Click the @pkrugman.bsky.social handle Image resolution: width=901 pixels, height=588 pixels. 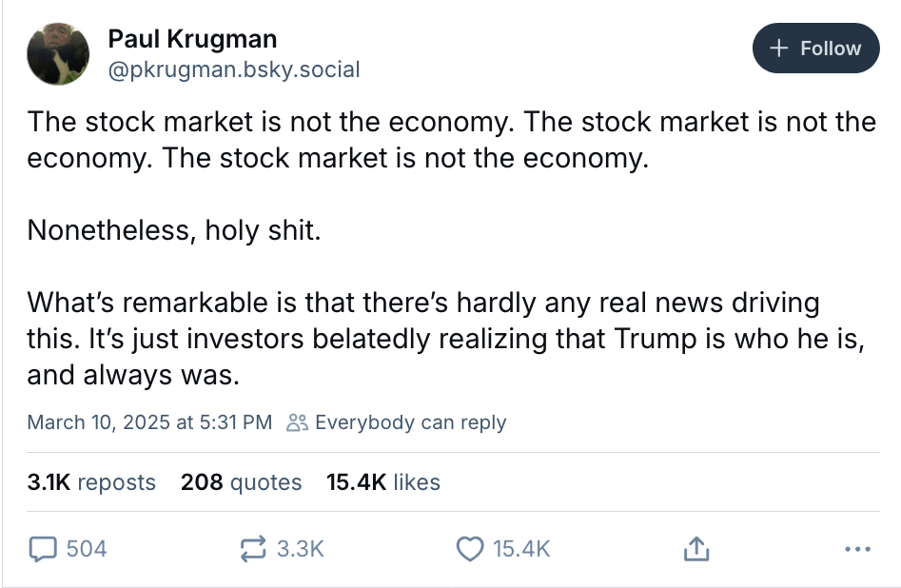[234, 69]
